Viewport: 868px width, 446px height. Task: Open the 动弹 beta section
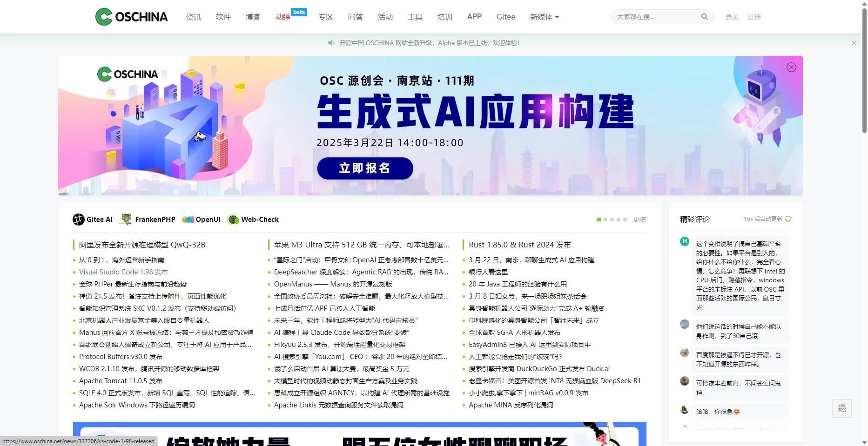(283, 17)
